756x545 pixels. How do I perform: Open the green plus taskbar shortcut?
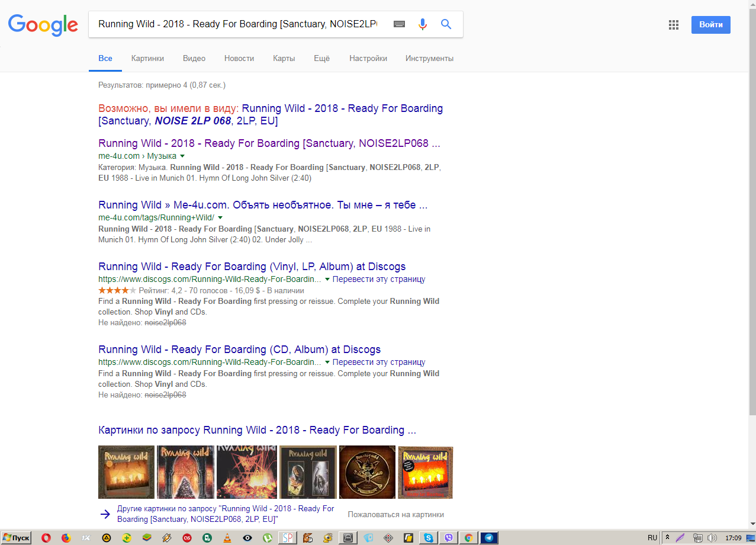coord(126,538)
